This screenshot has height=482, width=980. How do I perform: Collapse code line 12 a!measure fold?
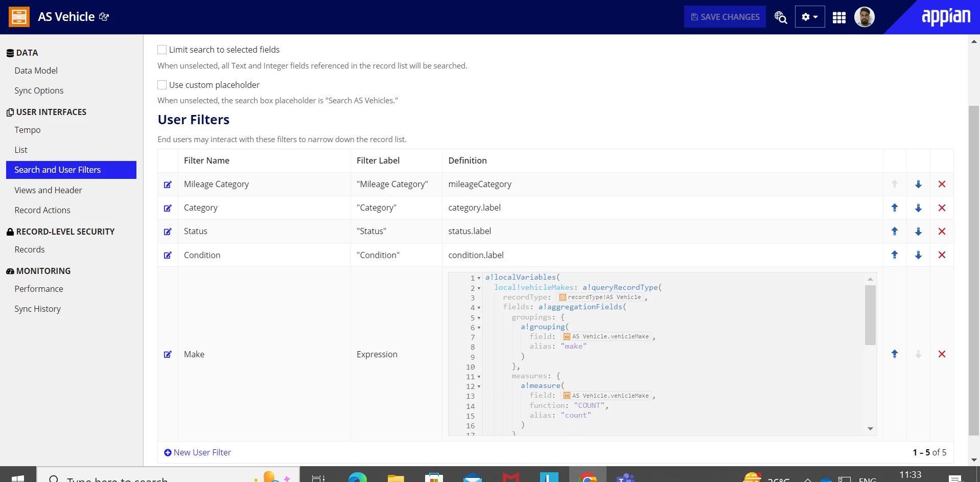click(x=479, y=386)
